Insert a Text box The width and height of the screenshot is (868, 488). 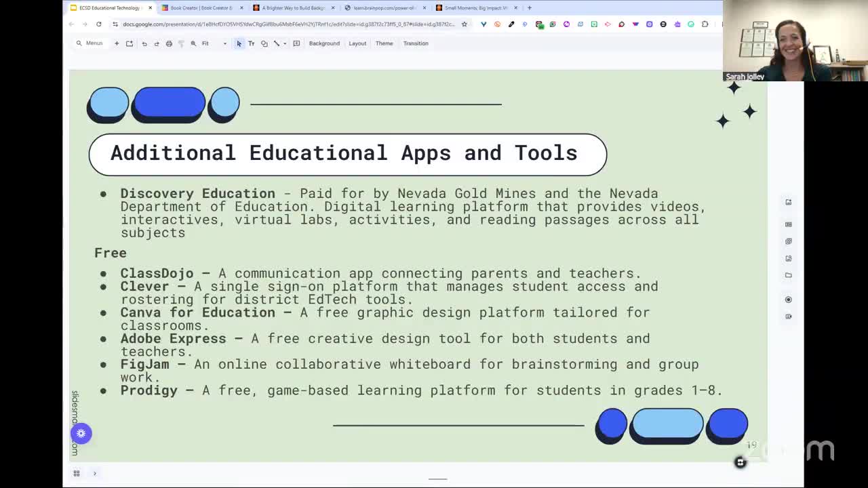[251, 43]
